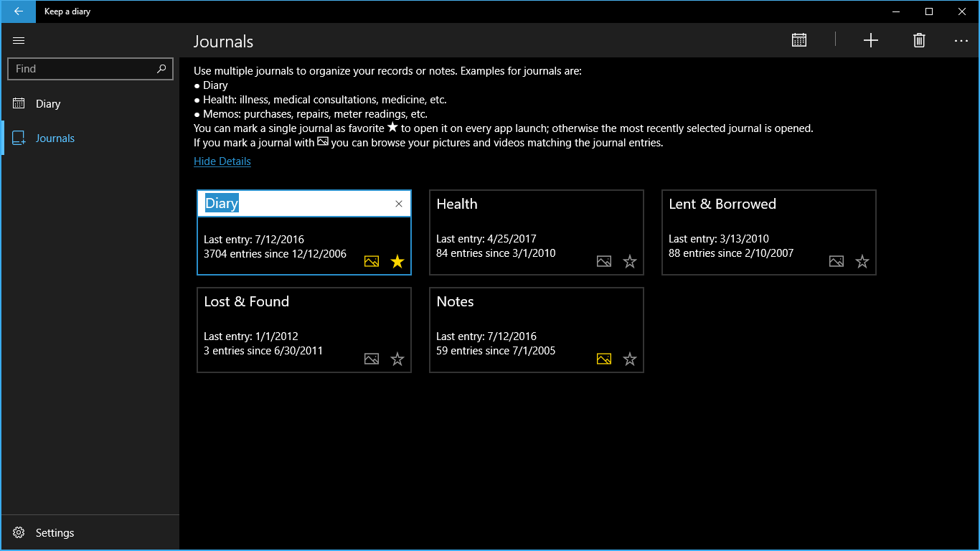This screenshot has height=551, width=980.
Task: Toggle pictures icon on Diary journal
Action: 372,261
